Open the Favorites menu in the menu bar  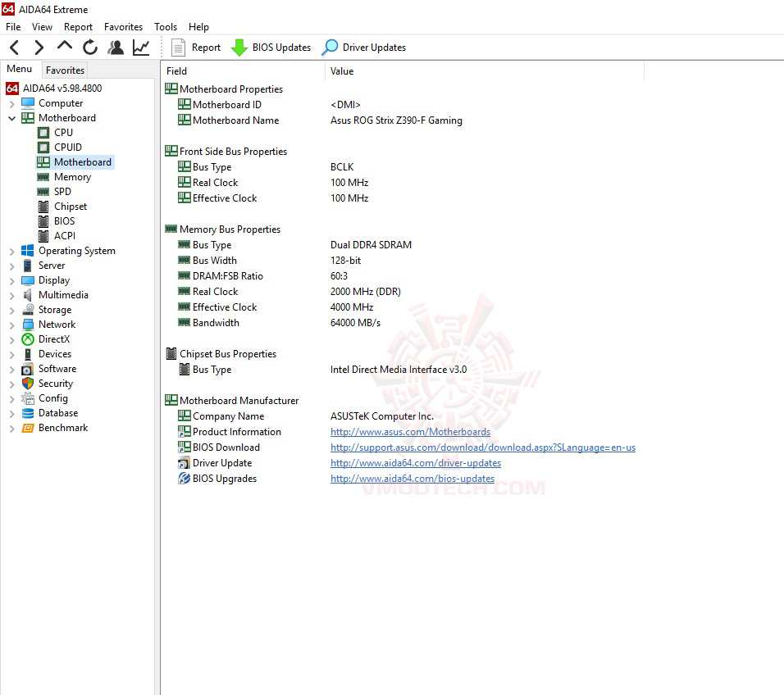coord(123,27)
